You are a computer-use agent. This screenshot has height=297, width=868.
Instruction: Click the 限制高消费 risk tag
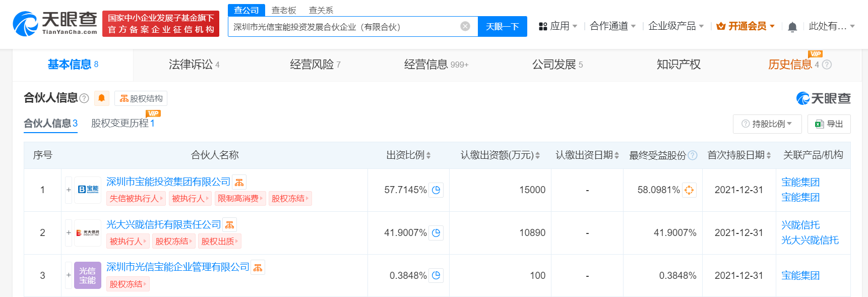pyautogui.click(x=240, y=199)
